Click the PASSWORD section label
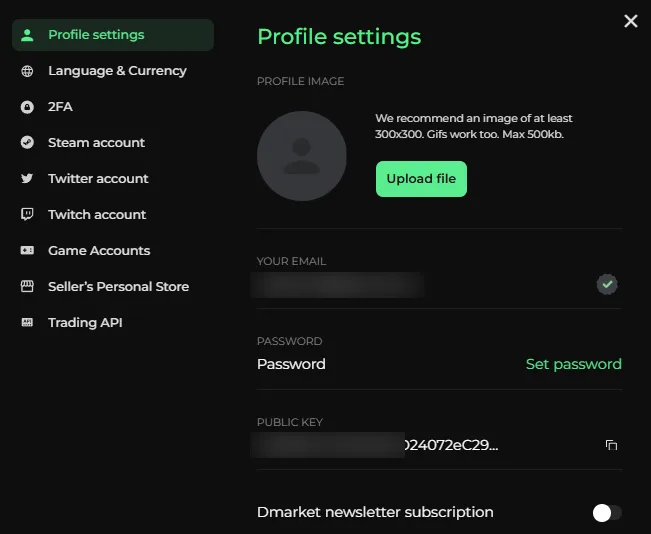Image resolution: width=651 pixels, height=534 pixels. tap(289, 341)
